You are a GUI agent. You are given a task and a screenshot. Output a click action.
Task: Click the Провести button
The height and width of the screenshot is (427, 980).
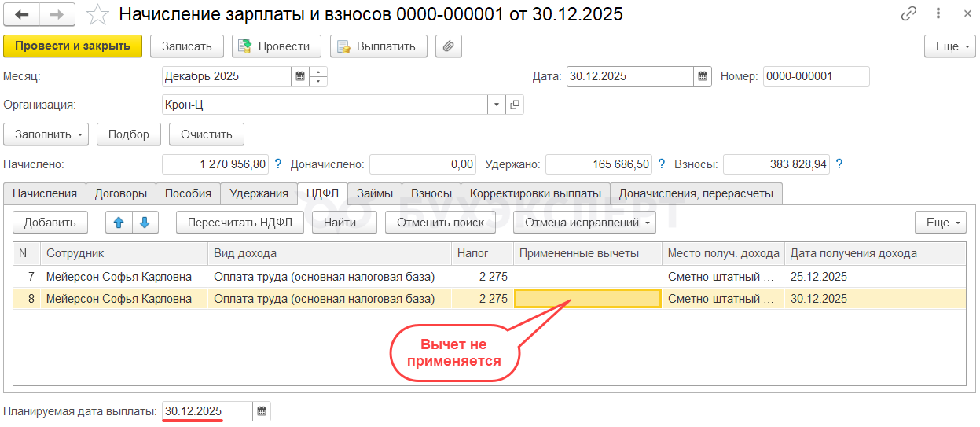[277, 46]
